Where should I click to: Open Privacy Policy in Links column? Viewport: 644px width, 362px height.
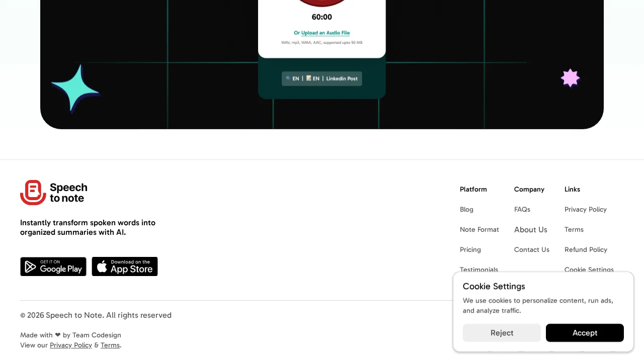tap(585, 210)
